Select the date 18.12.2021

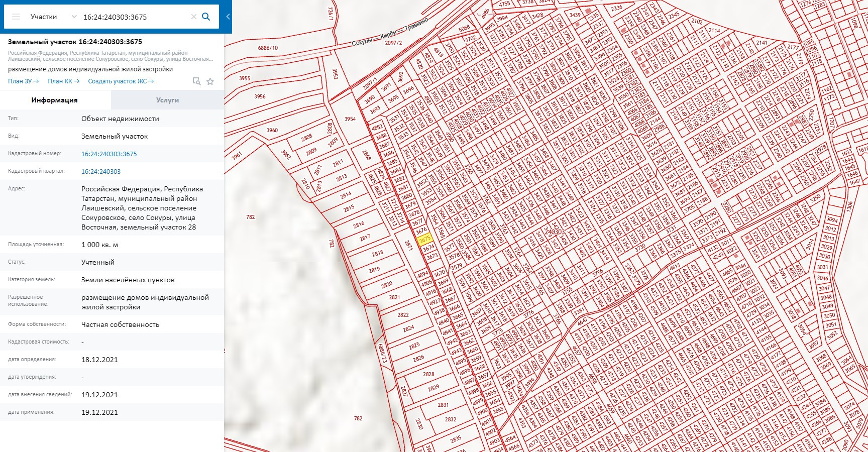tap(99, 360)
